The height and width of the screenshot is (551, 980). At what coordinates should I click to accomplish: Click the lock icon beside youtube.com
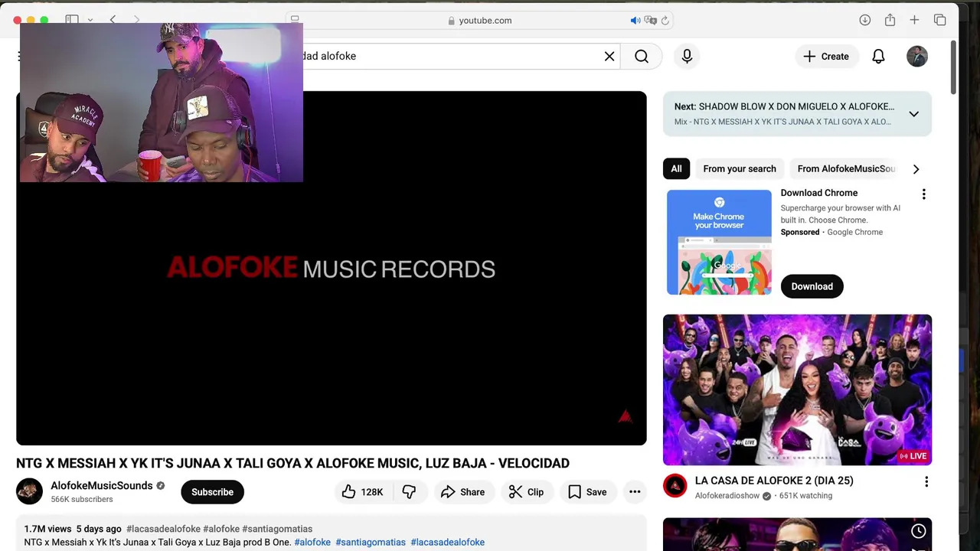451,21
